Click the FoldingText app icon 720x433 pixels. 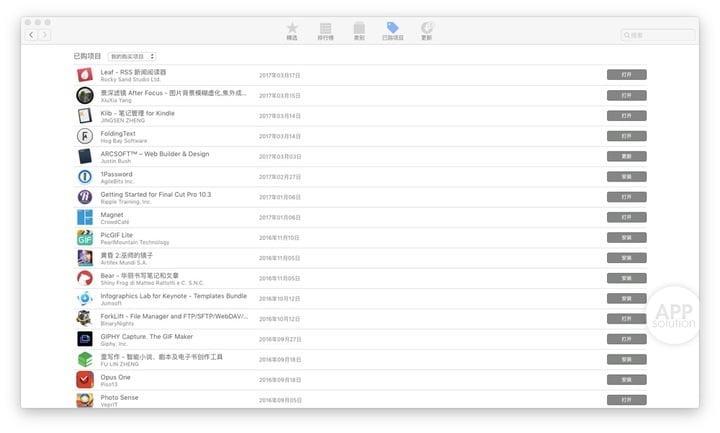[85, 136]
